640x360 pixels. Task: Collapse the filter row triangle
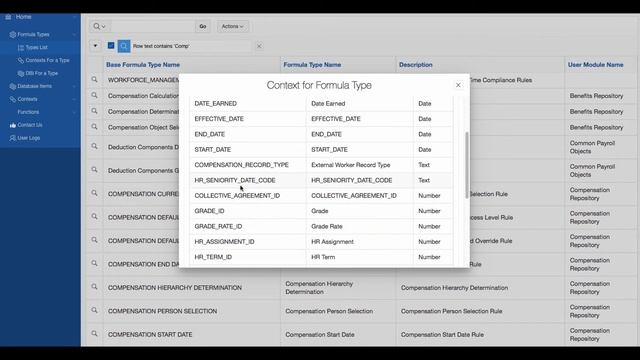pyautogui.click(x=95, y=46)
